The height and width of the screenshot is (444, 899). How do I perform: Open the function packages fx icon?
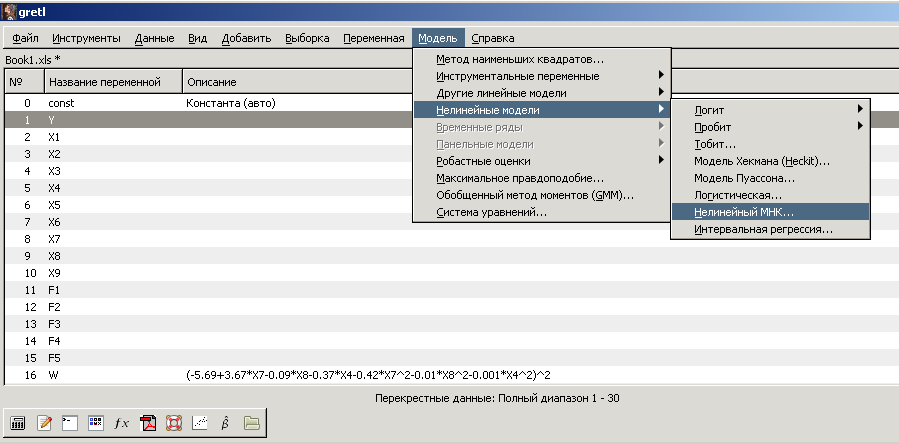click(x=122, y=423)
